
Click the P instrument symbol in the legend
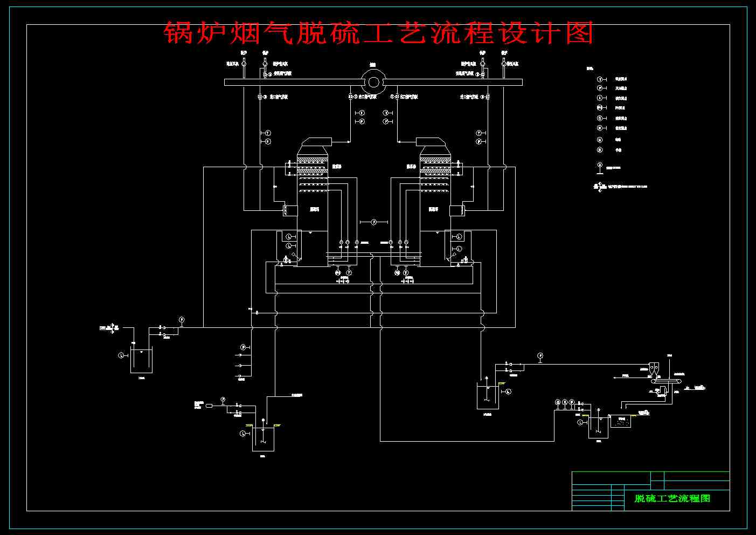pos(599,88)
